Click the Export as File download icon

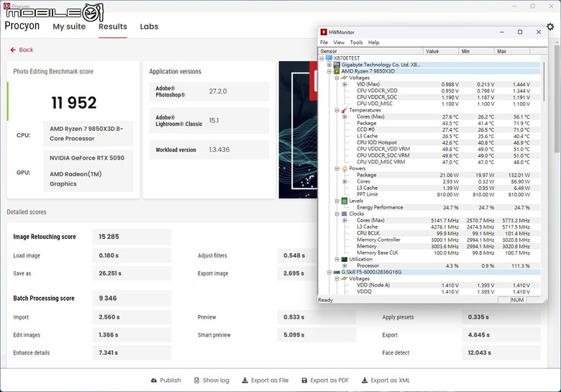pos(245,380)
